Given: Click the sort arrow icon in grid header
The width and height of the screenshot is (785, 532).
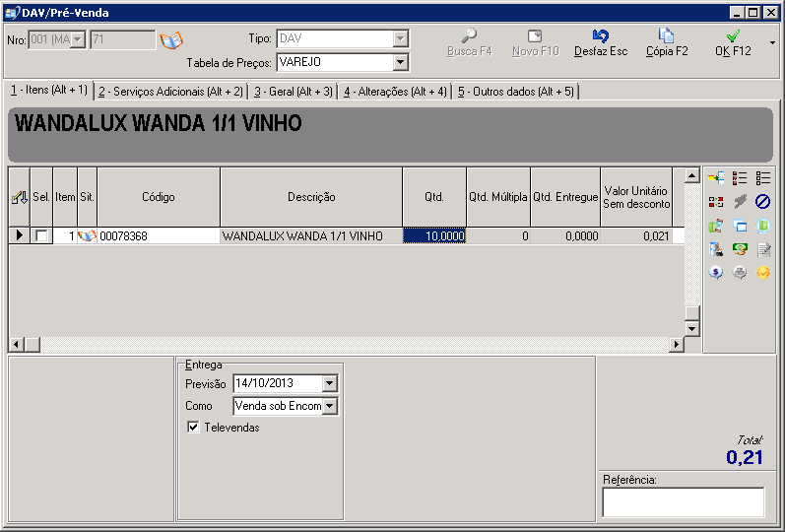Looking at the screenshot, I should [20, 197].
